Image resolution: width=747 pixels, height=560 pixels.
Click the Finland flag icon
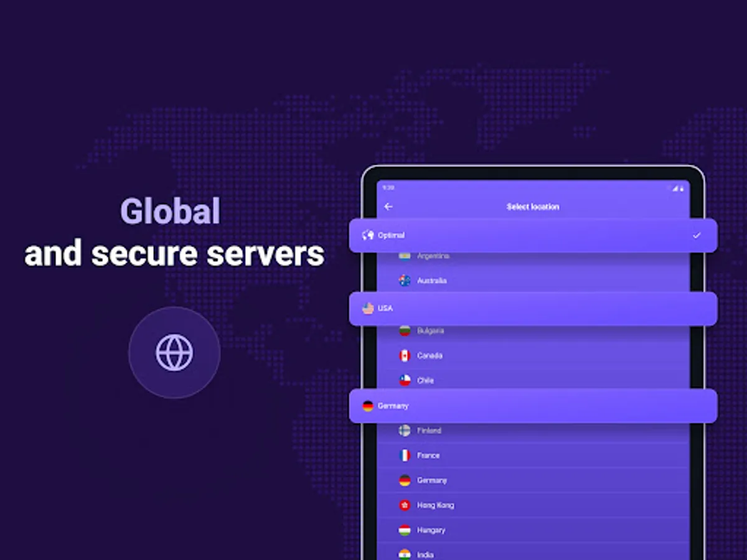coord(405,430)
